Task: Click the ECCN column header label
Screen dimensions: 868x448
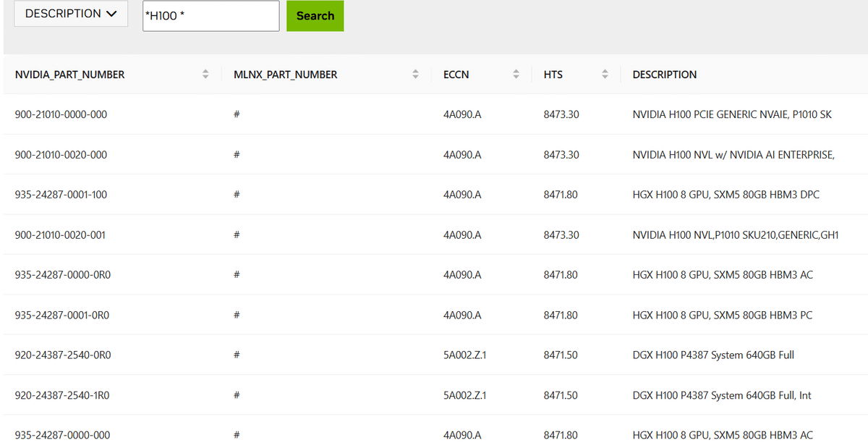Action: [456, 75]
